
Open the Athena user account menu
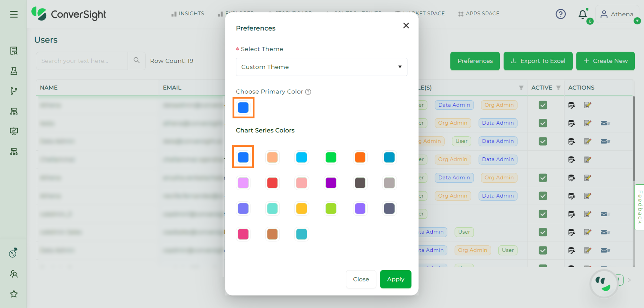point(617,14)
